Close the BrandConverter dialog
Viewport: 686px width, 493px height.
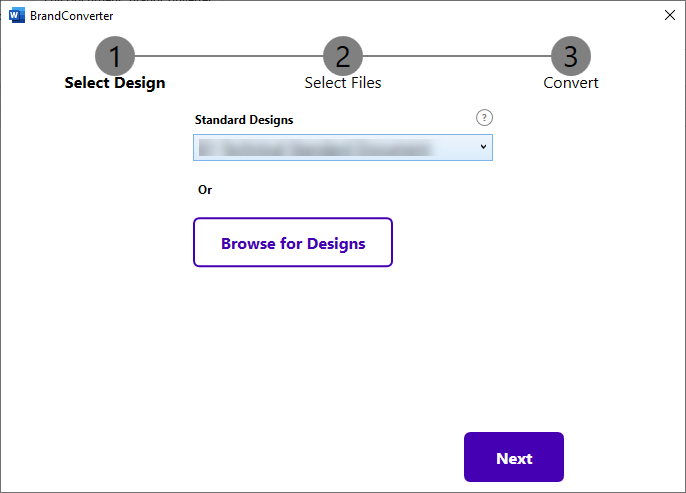tap(669, 15)
